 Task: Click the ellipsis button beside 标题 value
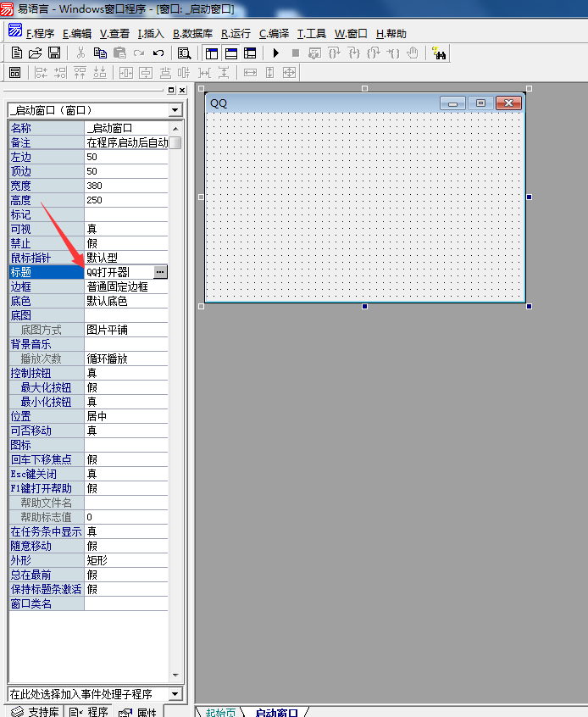coord(160,272)
